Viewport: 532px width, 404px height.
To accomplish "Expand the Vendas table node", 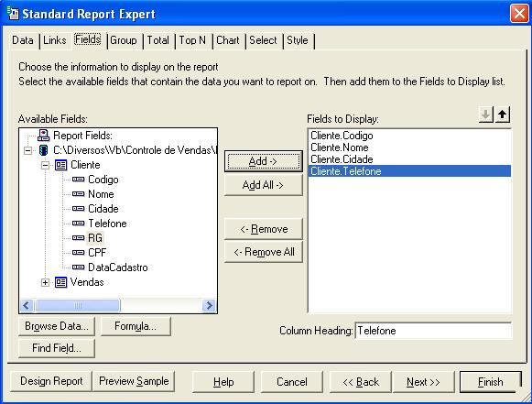I will 45,282.
